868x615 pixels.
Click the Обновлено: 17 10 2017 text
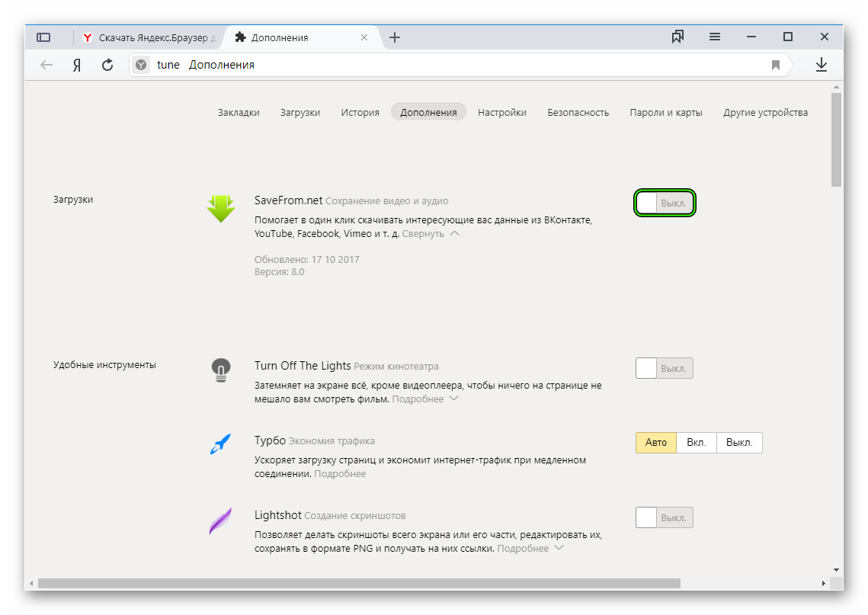click(x=306, y=259)
